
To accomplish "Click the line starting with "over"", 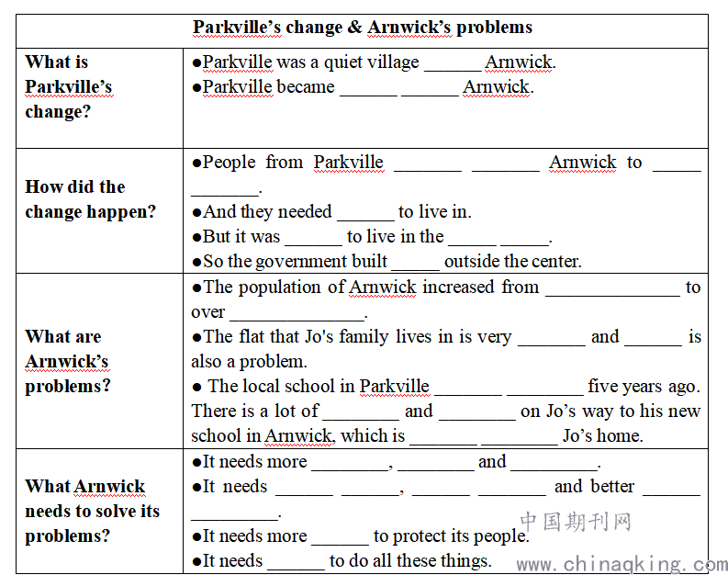I will [x=279, y=312].
